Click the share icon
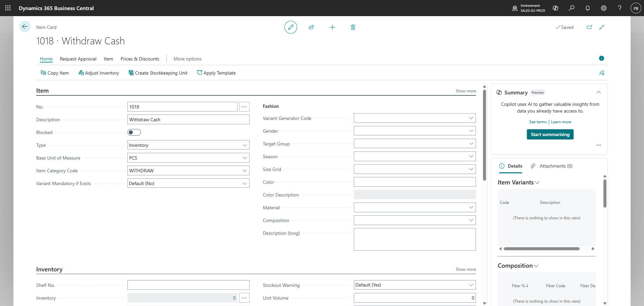 pos(311,27)
